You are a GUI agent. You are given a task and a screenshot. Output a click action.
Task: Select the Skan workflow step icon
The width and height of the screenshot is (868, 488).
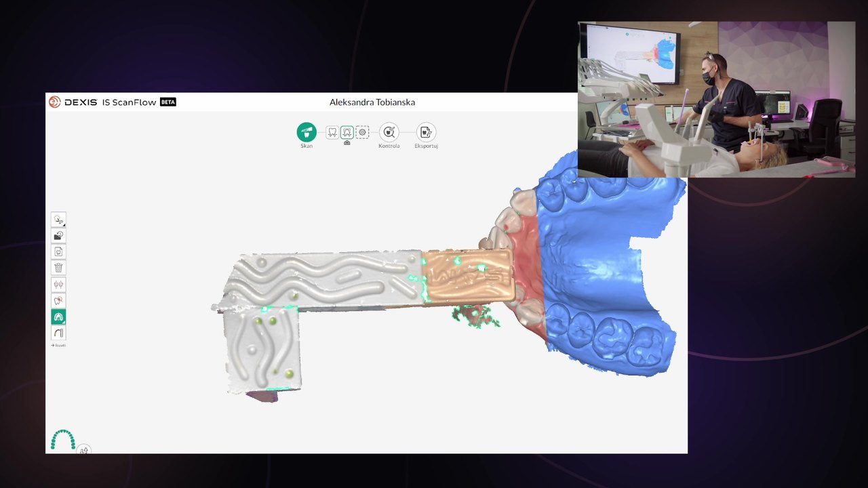[307, 131]
